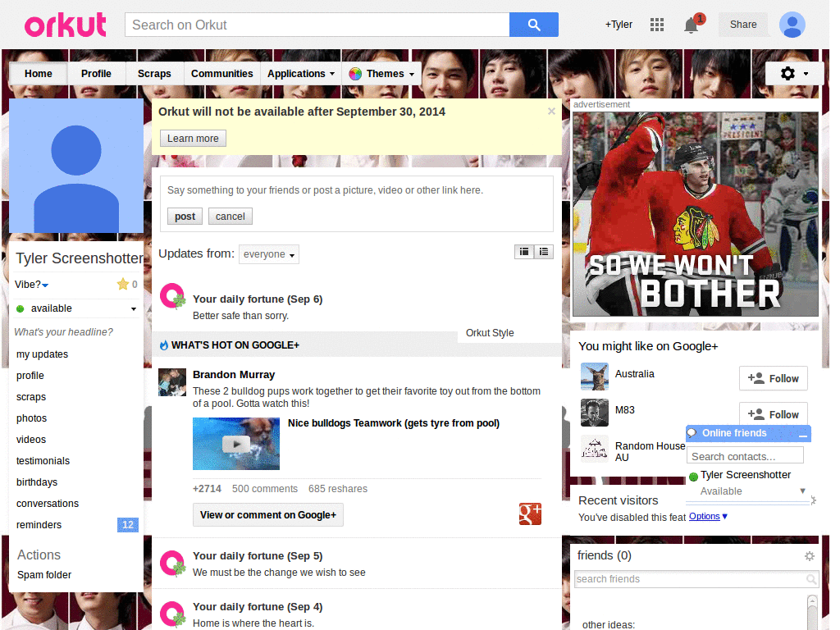The image size is (840, 630).
Task: Click the post button
Action: click(185, 217)
